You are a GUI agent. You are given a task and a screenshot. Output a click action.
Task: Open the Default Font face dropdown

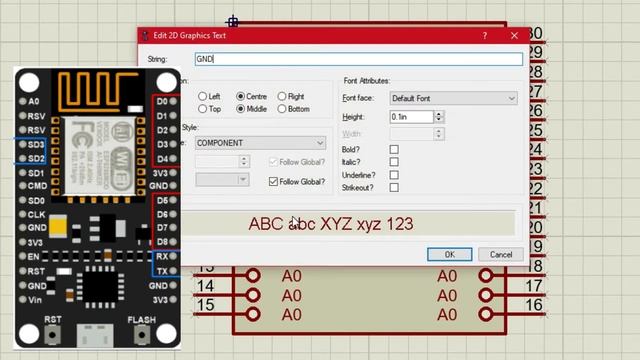[x=453, y=98]
